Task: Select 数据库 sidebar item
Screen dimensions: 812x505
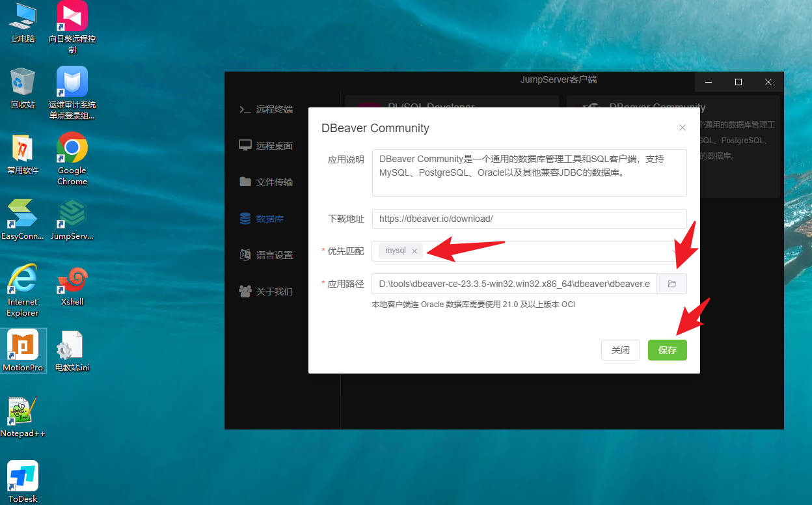Action: [x=262, y=219]
